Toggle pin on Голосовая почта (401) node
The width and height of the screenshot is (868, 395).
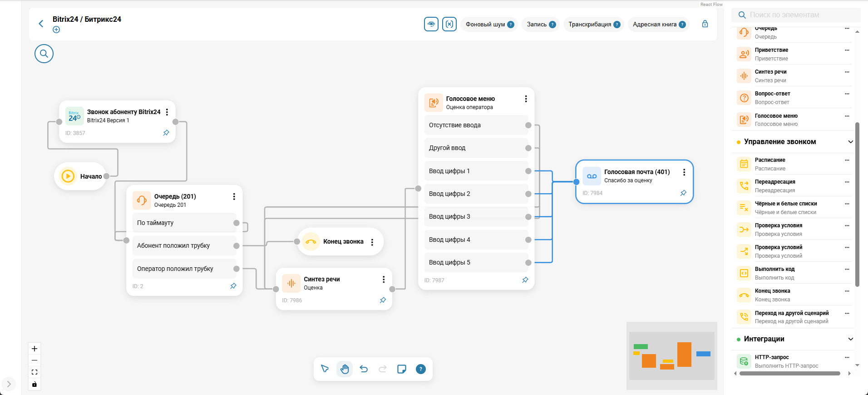coord(683,193)
